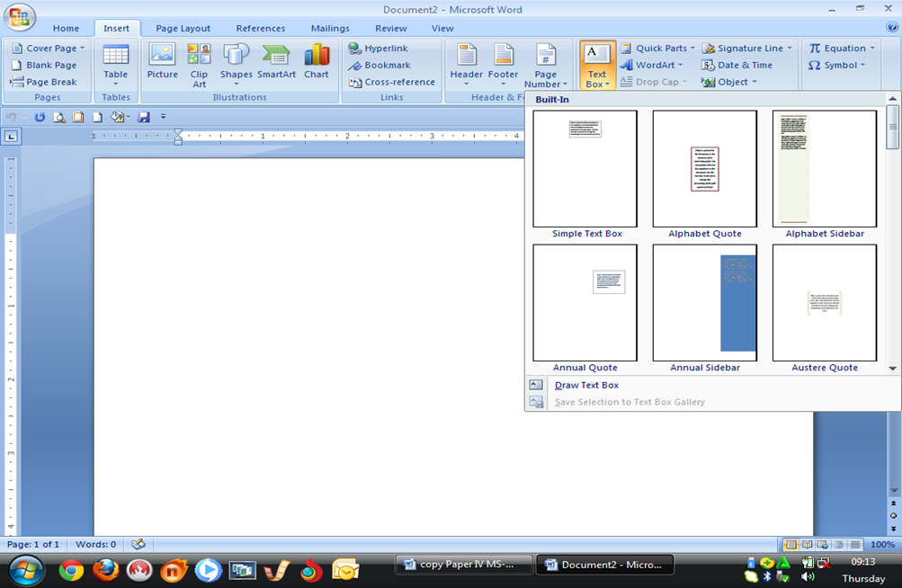Open the Windows Start orb
This screenshot has height=588, width=902.
pos(25,571)
